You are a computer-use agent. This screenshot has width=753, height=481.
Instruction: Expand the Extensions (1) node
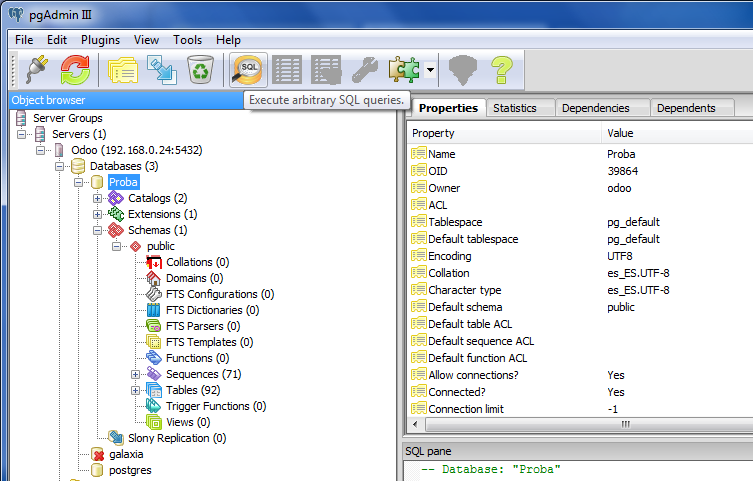[97, 214]
